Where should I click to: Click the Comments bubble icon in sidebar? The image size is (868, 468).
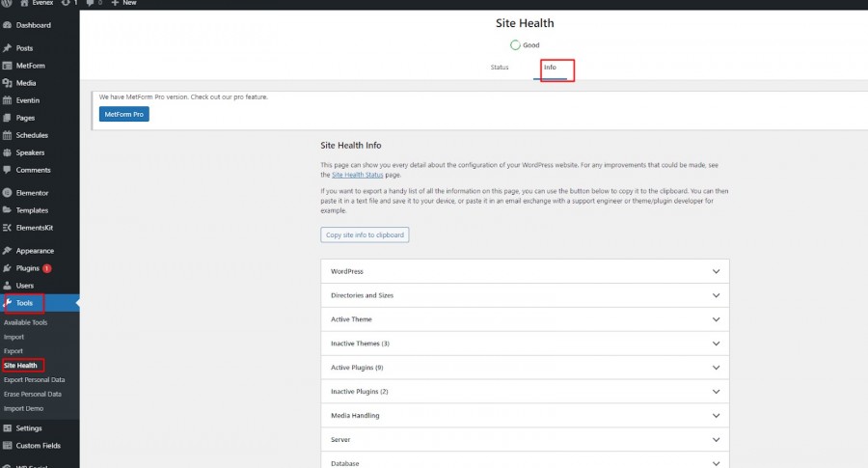click(7, 170)
